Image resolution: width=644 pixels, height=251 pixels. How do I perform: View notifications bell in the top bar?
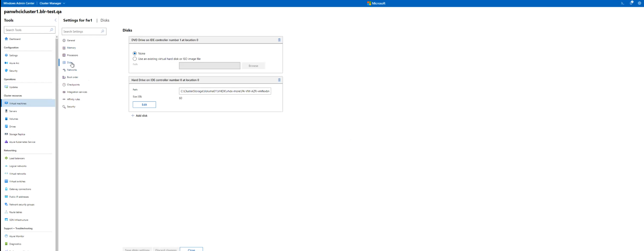click(631, 3)
